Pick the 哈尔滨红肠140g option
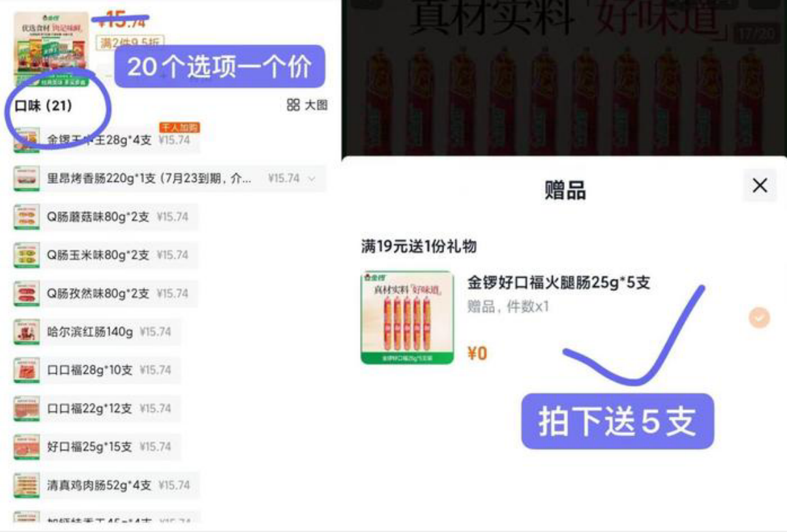Viewport: 787px width, 532px height. click(97, 332)
